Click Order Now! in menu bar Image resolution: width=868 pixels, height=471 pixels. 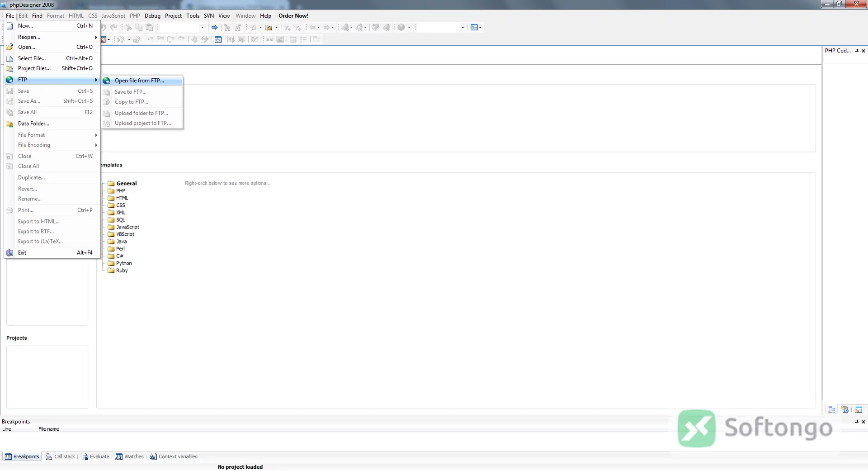pos(293,16)
